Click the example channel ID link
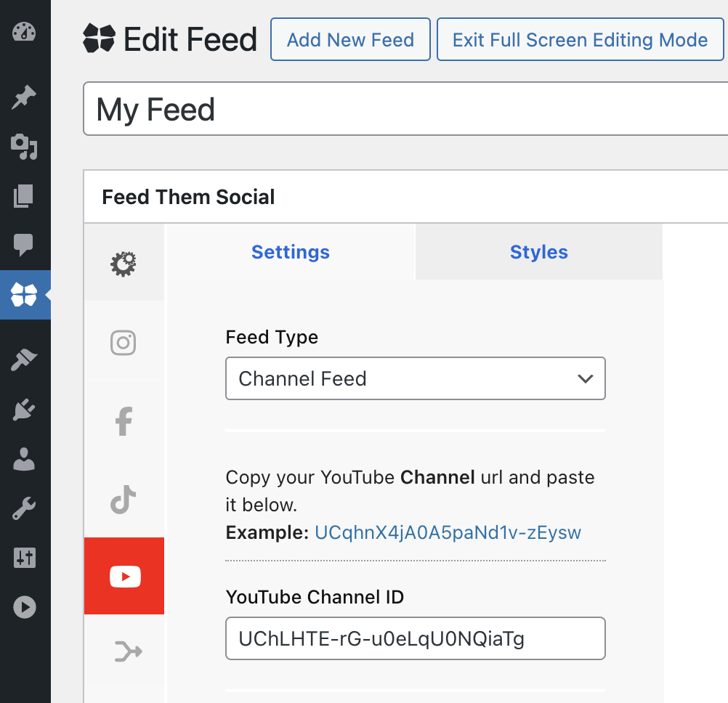Screen dimensions: 728x703 click(x=448, y=533)
